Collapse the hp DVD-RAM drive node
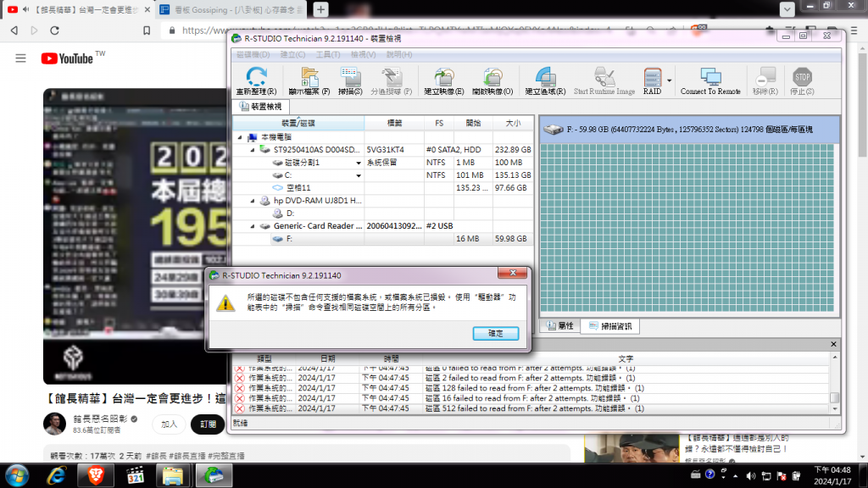 point(253,201)
